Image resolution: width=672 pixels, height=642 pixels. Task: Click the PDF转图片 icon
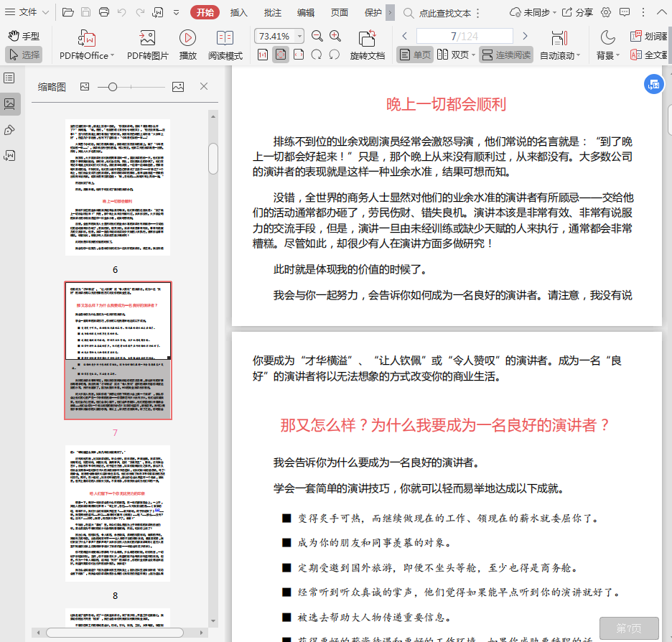147,38
